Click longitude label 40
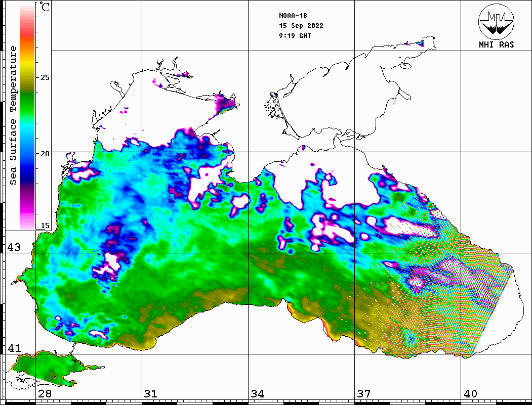532x405 pixels. [x=470, y=393]
